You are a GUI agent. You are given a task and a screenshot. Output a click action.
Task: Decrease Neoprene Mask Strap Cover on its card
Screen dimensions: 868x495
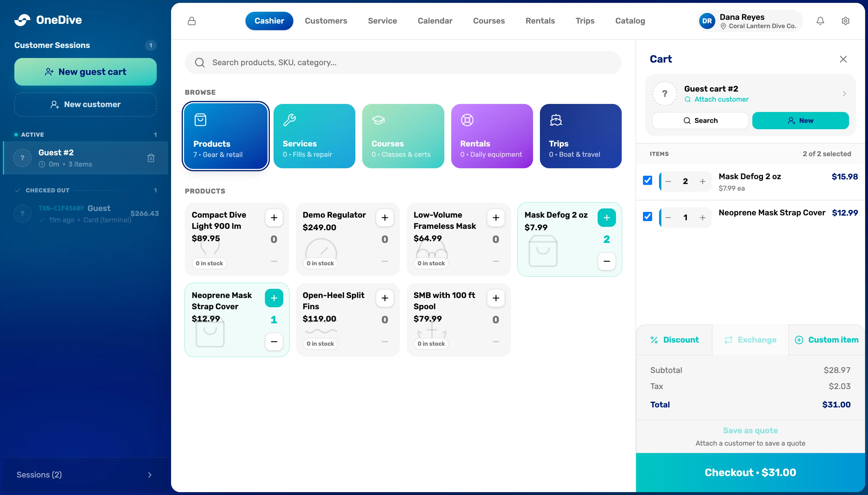(274, 342)
